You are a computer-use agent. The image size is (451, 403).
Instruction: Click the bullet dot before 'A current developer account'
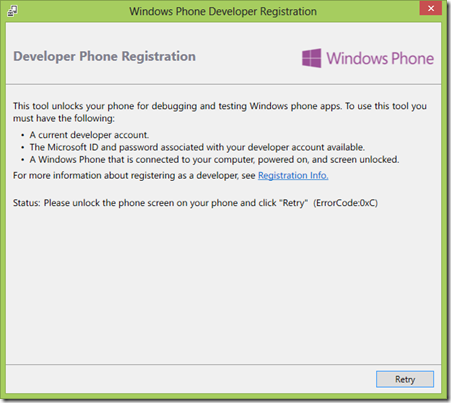tap(22, 135)
